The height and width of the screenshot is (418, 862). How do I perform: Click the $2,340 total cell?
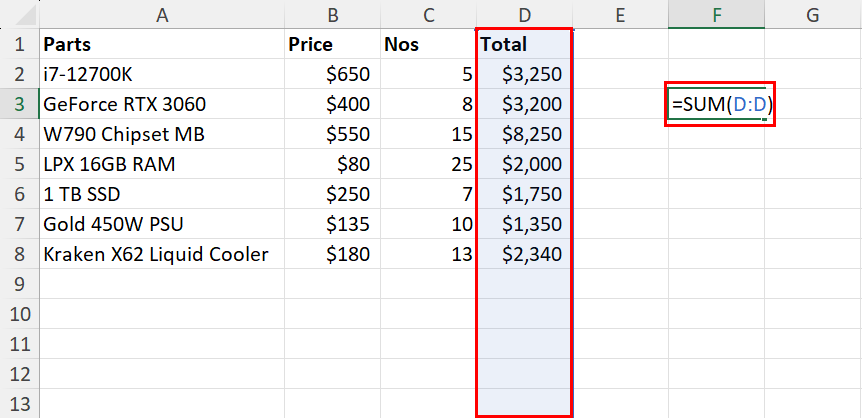click(x=524, y=254)
